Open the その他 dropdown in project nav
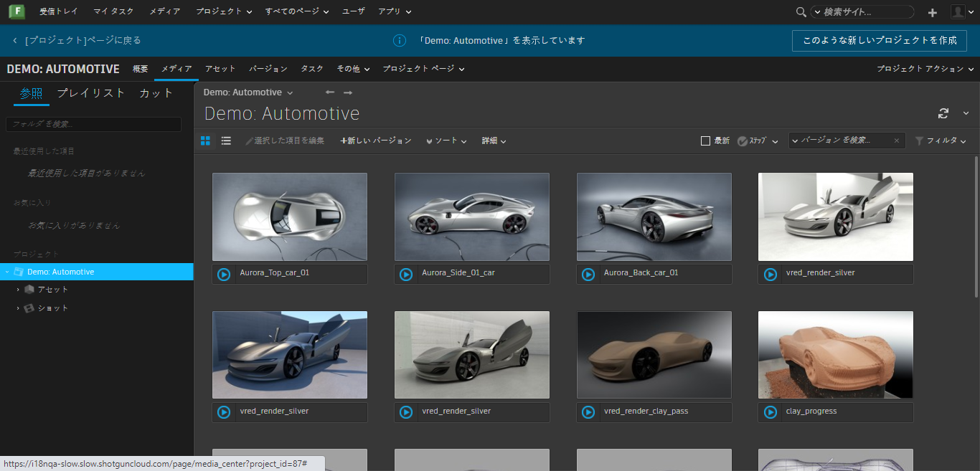Screen dimensions: 980x471 [x=353, y=69]
